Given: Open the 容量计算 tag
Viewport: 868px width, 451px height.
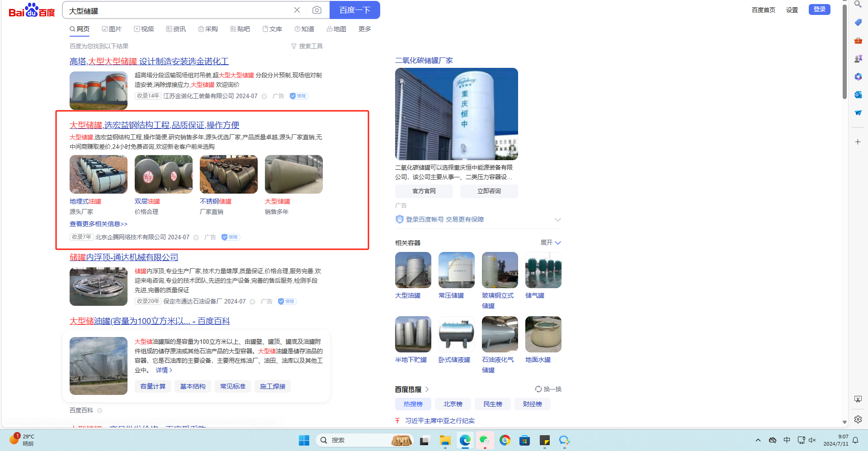Looking at the screenshot, I should (x=153, y=386).
